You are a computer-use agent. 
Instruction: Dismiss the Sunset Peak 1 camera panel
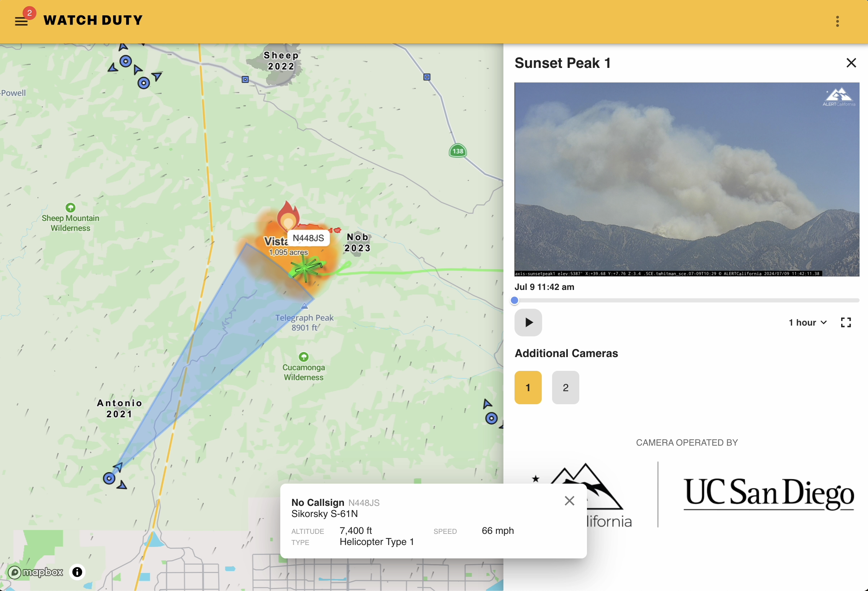pos(851,63)
